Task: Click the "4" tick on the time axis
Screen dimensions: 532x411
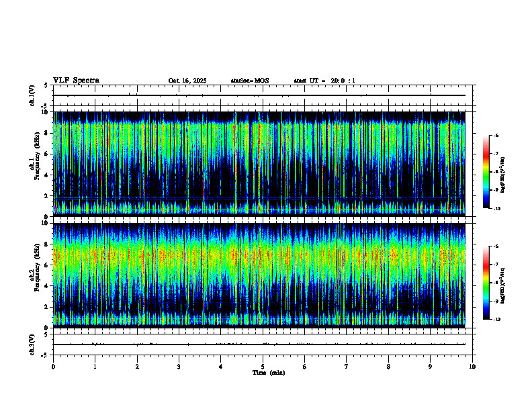Action: pos(221,367)
